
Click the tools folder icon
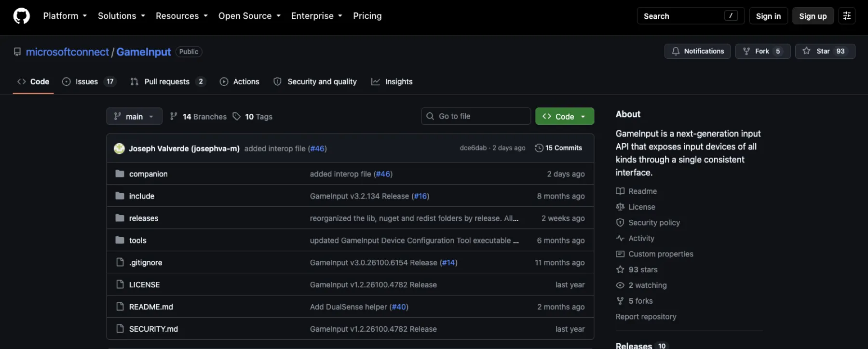(x=120, y=240)
